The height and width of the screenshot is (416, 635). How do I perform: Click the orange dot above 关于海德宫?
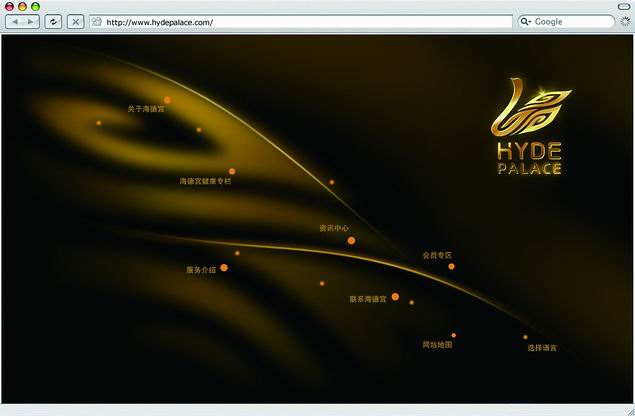pos(167,100)
